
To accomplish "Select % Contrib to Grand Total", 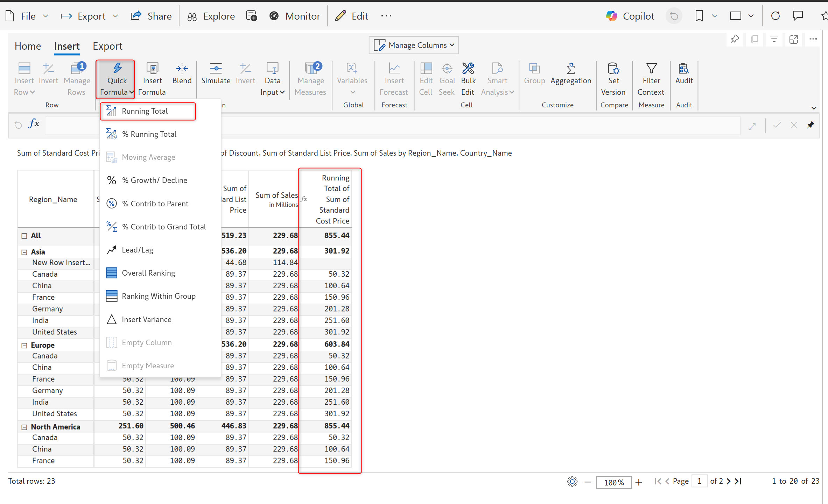I will point(163,227).
